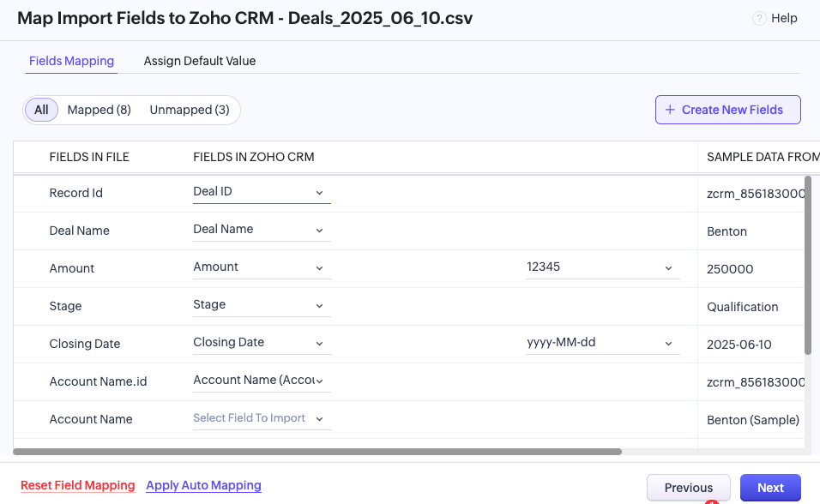Open the Select Field To Import dropdown
Image resolution: width=820 pixels, height=504 pixels.
262,418
